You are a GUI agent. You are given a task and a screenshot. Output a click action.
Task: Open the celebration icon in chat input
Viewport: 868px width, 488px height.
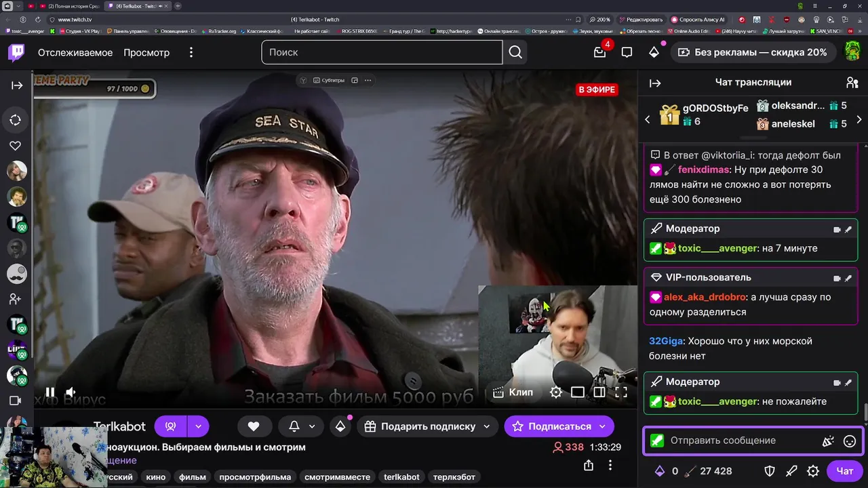(828, 441)
